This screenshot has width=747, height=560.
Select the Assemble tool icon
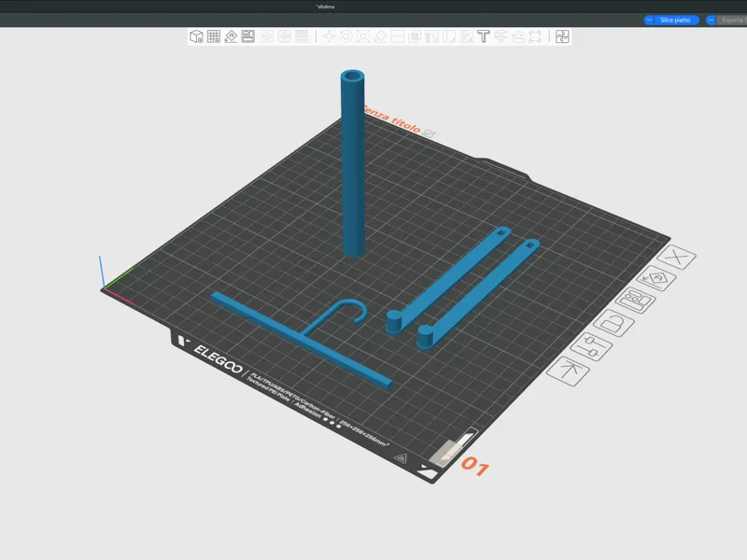click(x=535, y=36)
